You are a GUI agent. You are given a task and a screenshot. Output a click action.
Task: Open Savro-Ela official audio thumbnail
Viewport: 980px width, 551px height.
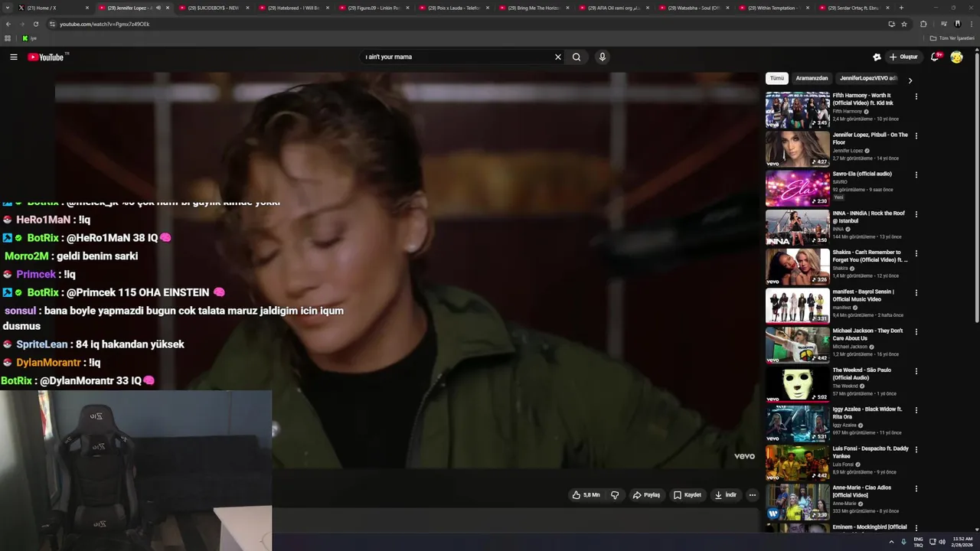click(x=798, y=187)
